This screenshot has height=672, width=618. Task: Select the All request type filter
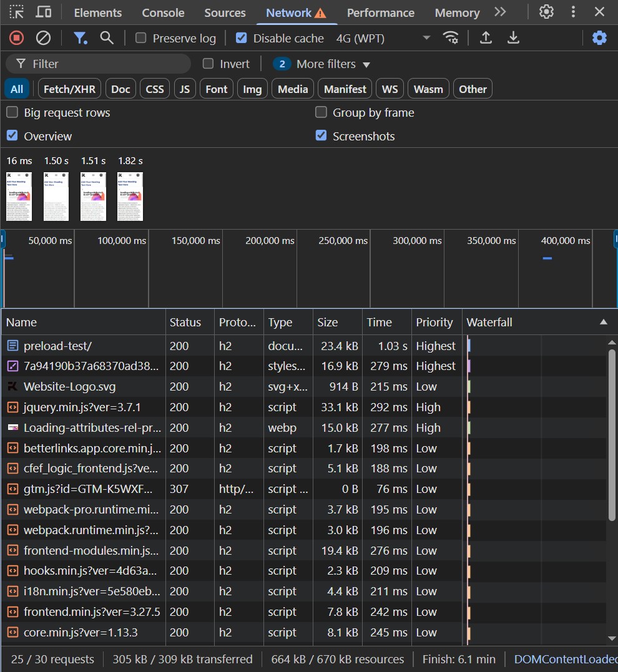pos(17,89)
